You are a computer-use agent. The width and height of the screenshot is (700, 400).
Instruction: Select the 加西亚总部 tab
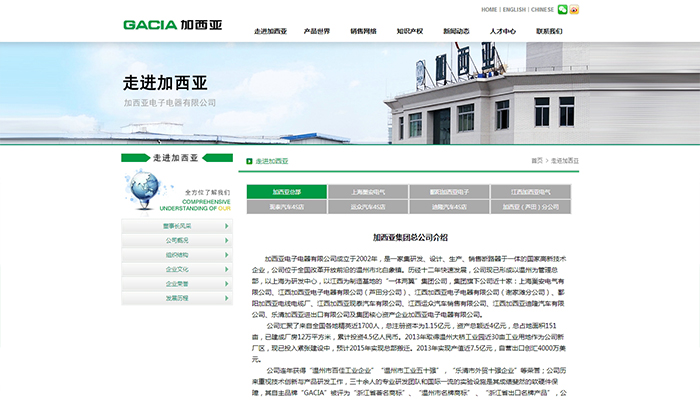point(287,192)
